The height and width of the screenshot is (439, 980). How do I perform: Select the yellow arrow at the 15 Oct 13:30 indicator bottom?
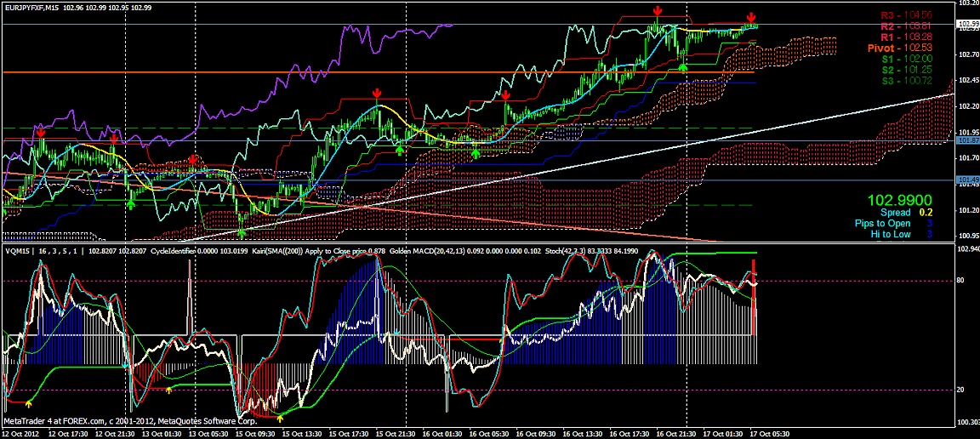coord(279,417)
